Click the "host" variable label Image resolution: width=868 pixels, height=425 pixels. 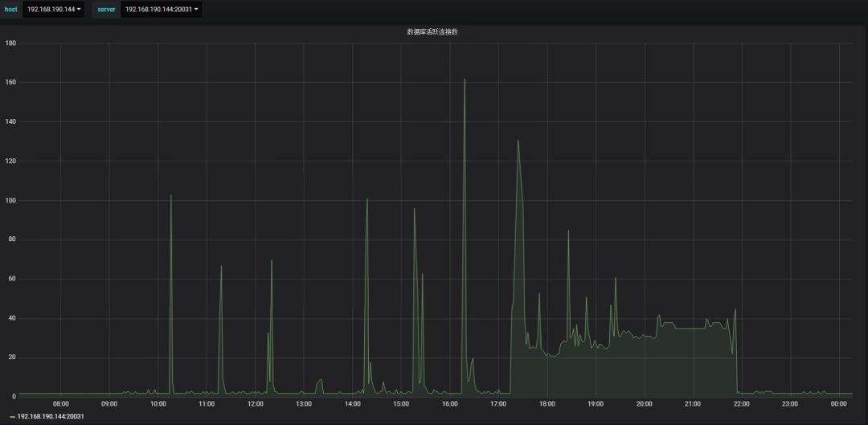10,10
